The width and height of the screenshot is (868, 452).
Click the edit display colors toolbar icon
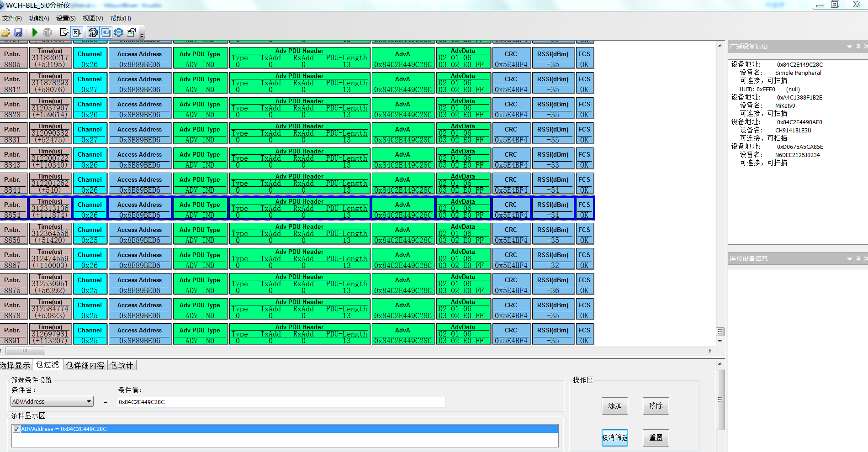(132, 32)
